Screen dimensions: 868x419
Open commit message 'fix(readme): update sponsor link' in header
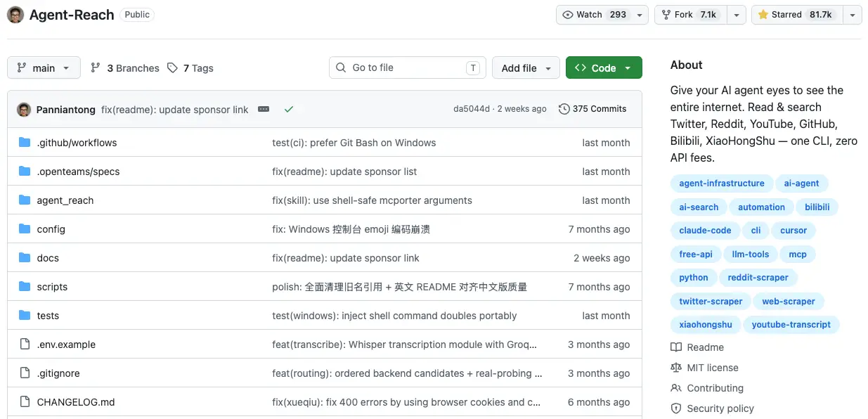pyautogui.click(x=175, y=109)
